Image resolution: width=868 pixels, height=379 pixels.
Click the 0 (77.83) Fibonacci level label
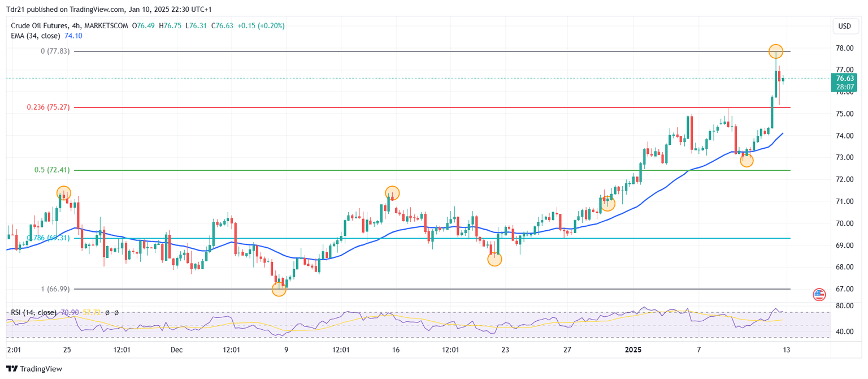coord(55,51)
